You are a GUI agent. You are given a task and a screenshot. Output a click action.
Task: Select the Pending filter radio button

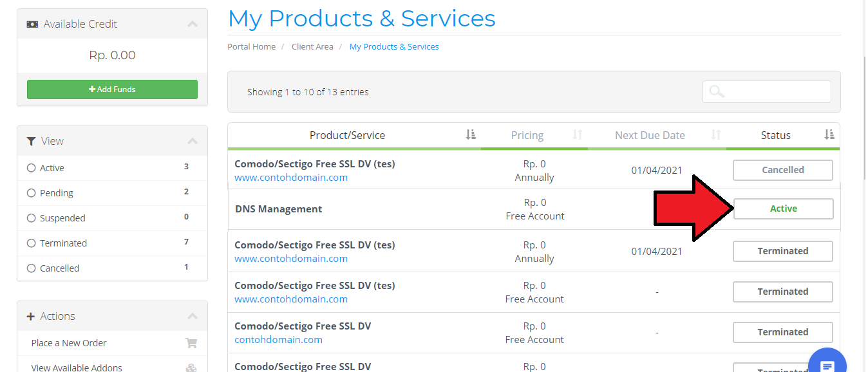click(31, 193)
